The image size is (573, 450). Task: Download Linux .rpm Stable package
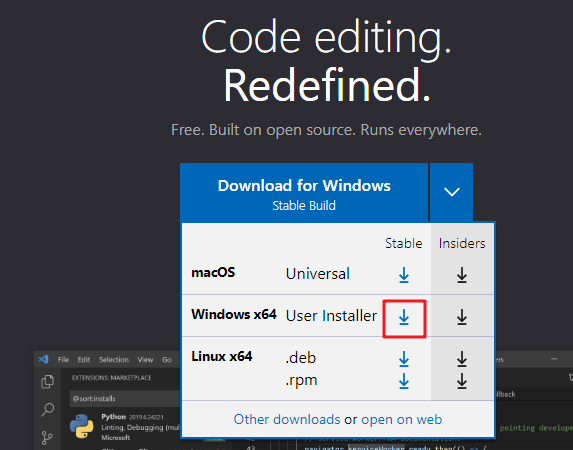point(404,381)
